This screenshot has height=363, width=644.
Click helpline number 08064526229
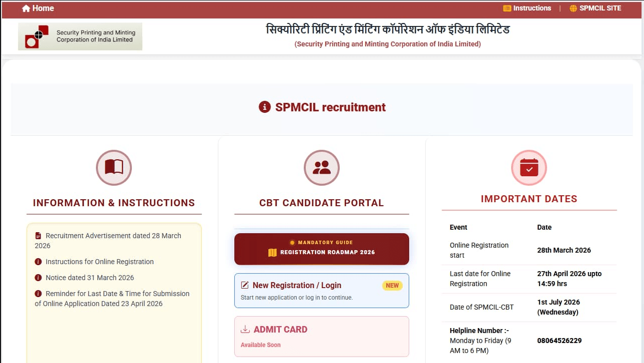click(x=560, y=341)
